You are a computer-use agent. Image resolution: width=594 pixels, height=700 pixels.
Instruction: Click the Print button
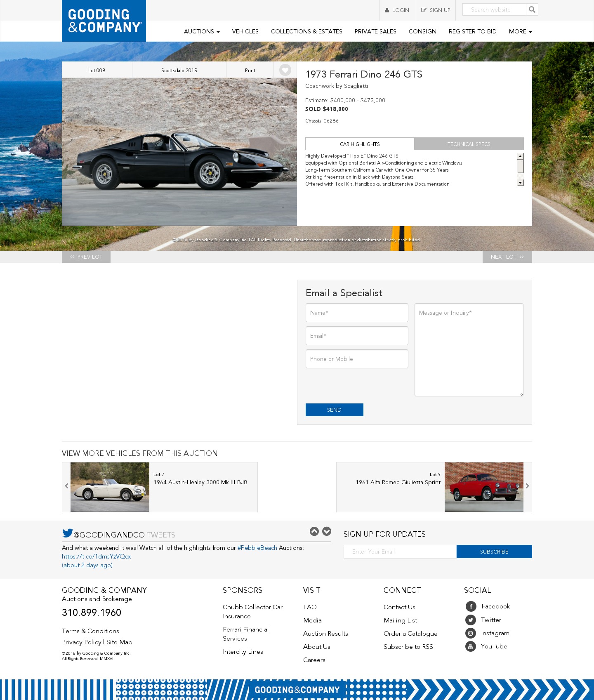[250, 70]
